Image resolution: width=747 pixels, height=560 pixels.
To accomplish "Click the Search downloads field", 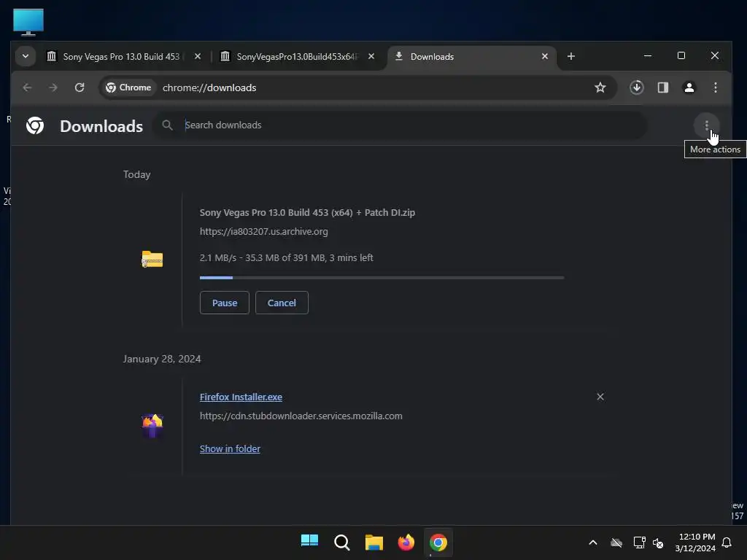I will 400,125.
